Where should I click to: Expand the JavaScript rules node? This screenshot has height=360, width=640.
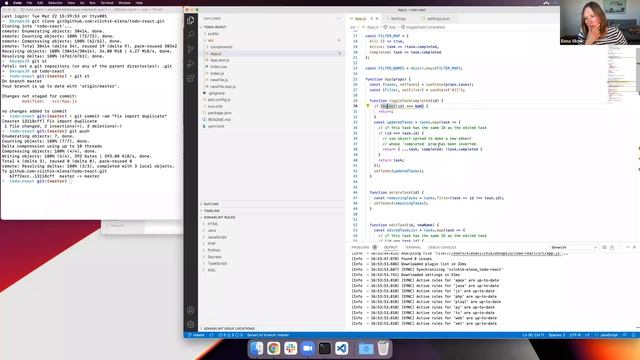[217, 237]
